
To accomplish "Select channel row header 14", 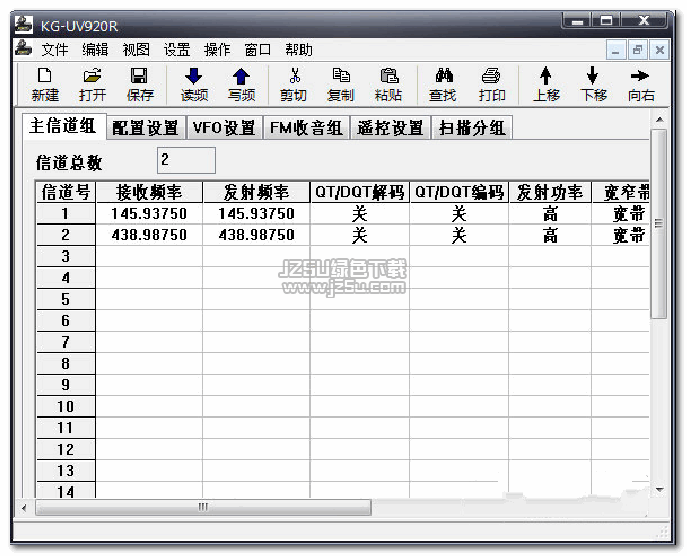I will [66, 491].
